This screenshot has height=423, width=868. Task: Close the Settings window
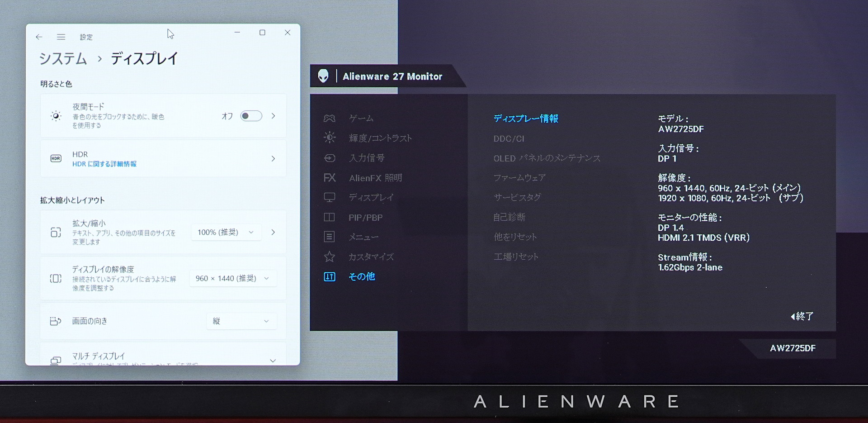tap(288, 33)
